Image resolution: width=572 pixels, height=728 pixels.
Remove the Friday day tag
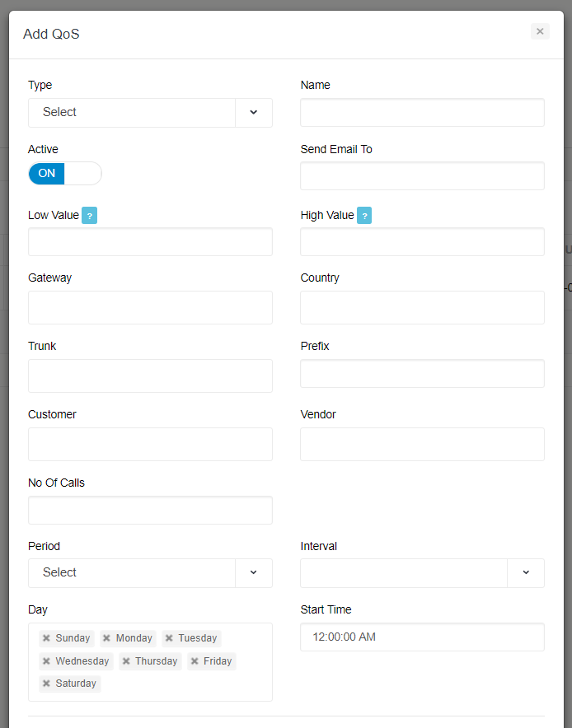point(194,661)
